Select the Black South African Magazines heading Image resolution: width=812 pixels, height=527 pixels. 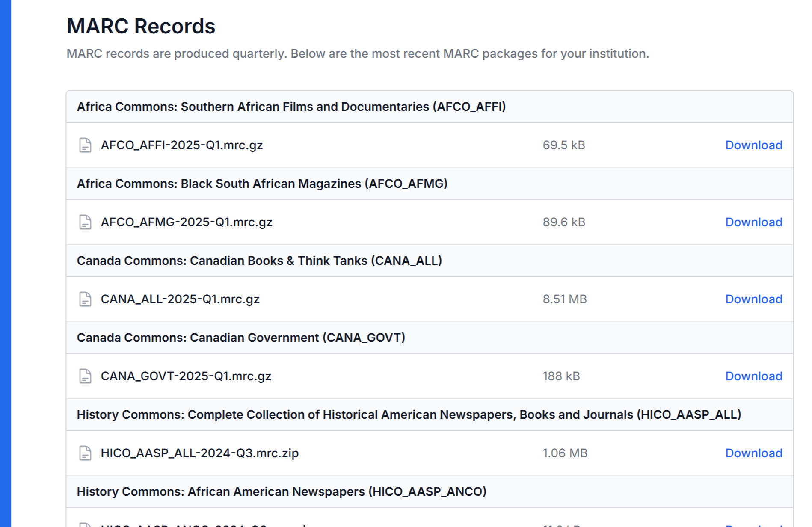[262, 184]
